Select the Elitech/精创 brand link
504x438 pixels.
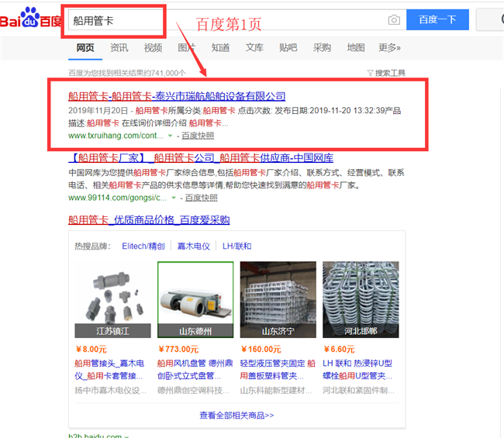coord(143,247)
